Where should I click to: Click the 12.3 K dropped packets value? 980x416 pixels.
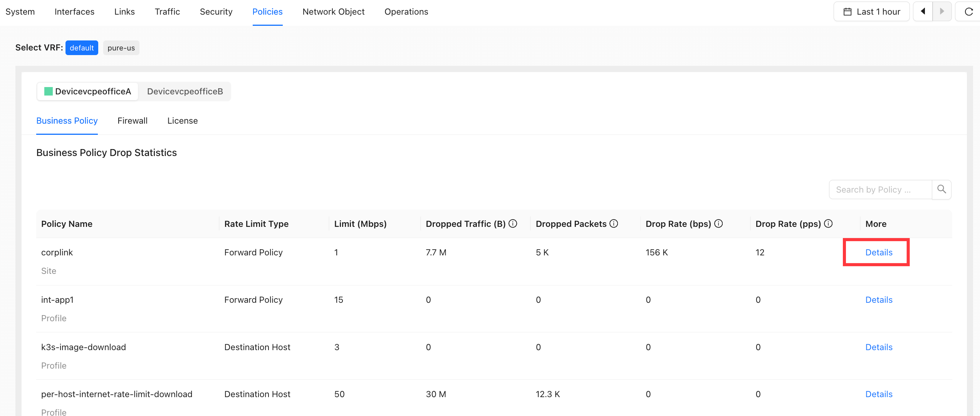548,394
